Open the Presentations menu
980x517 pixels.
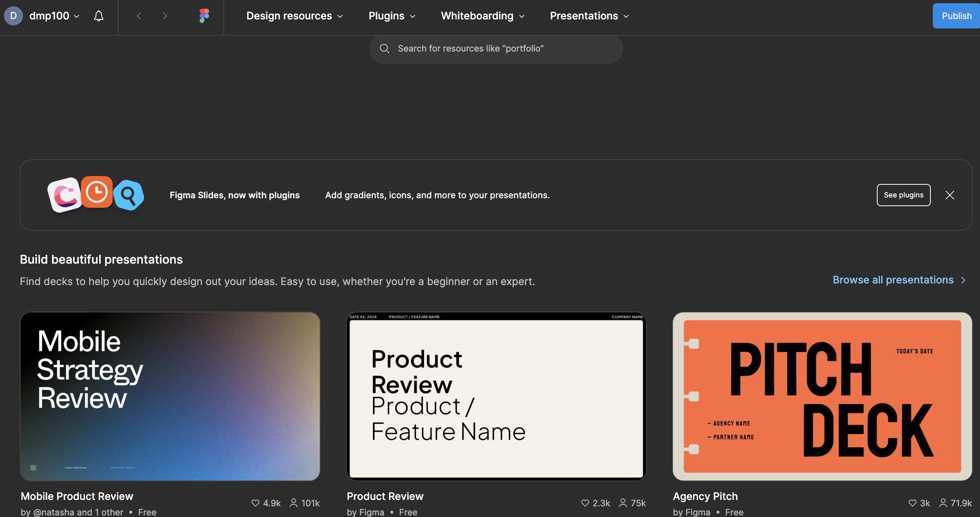[589, 16]
